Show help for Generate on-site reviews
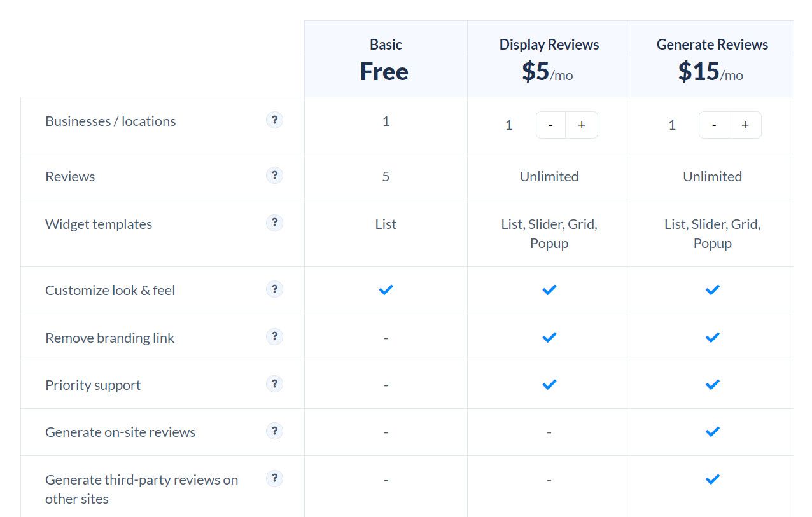This screenshot has width=812, height=517. coord(274,431)
